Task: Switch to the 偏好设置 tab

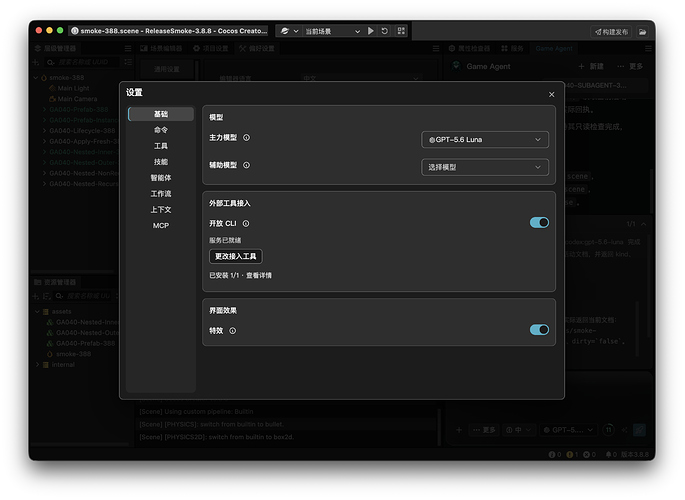Action: tap(257, 48)
